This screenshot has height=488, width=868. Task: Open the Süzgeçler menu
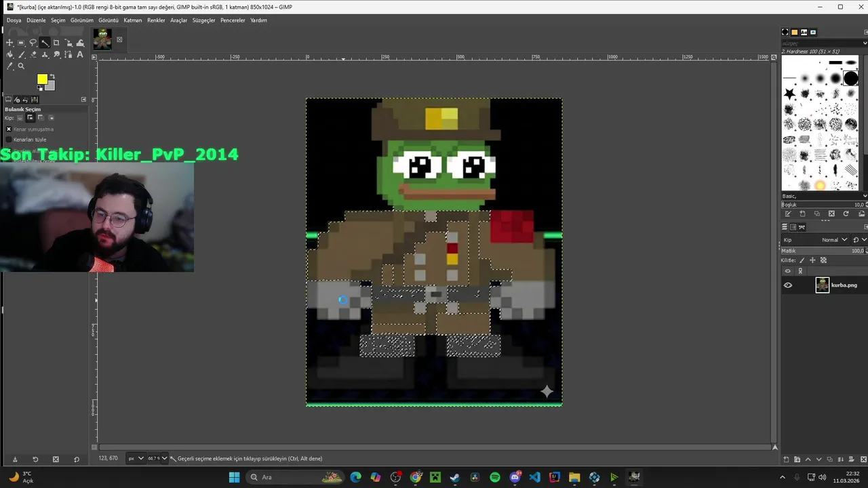coord(203,20)
